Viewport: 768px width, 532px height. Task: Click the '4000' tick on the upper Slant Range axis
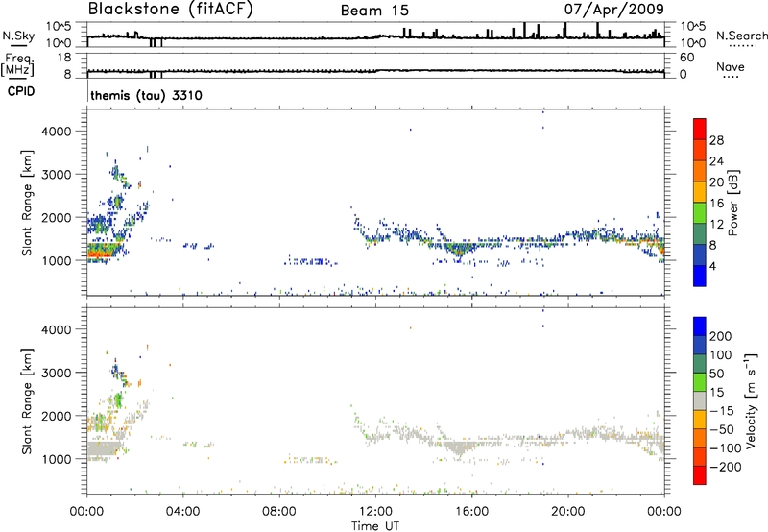click(x=56, y=132)
